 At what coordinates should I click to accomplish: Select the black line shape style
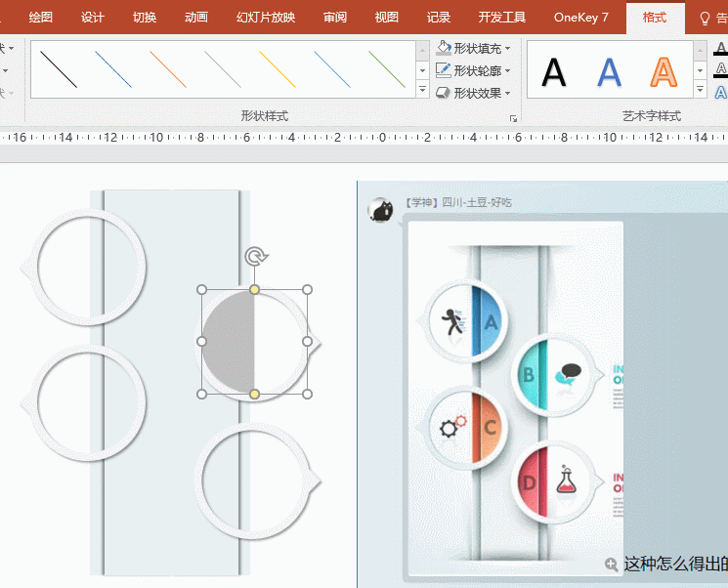(x=59, y=69)
